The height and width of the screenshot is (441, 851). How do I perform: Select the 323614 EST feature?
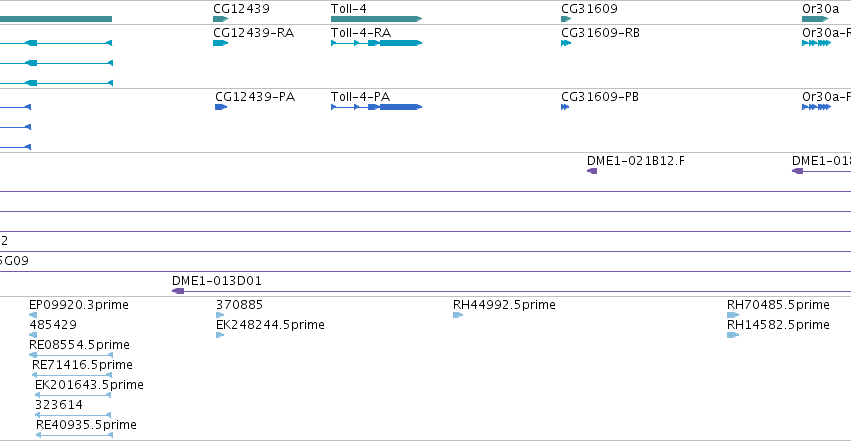click(73, 415)
